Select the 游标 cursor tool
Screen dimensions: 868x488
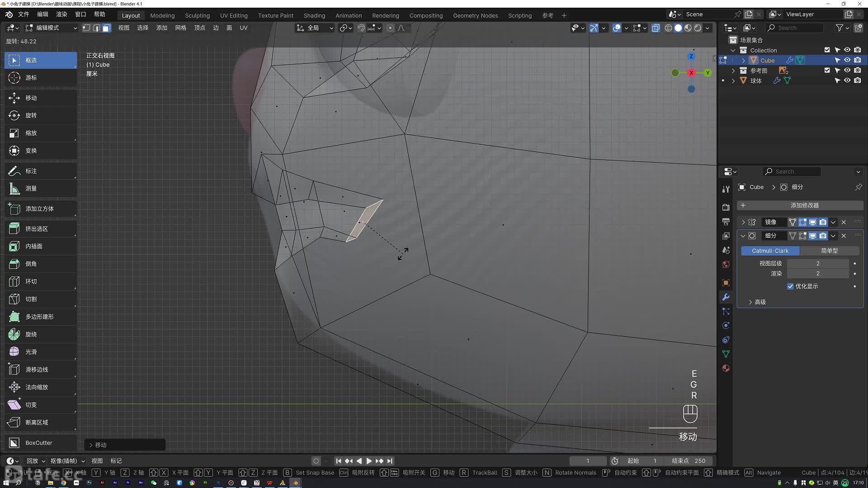41,78
